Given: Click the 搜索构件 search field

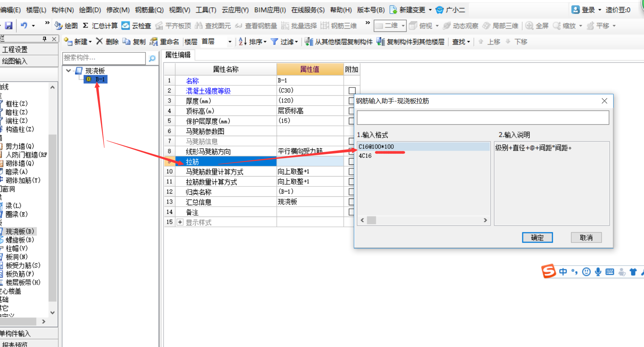Looking at the screenshot, I should pyautogui.click(x=104, y=58).
